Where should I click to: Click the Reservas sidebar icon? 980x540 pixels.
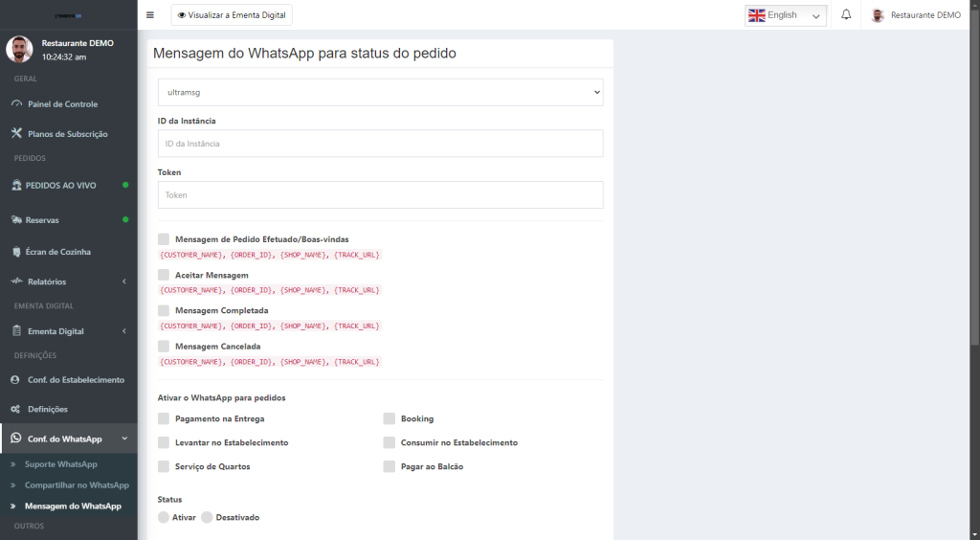coord(16,220)
